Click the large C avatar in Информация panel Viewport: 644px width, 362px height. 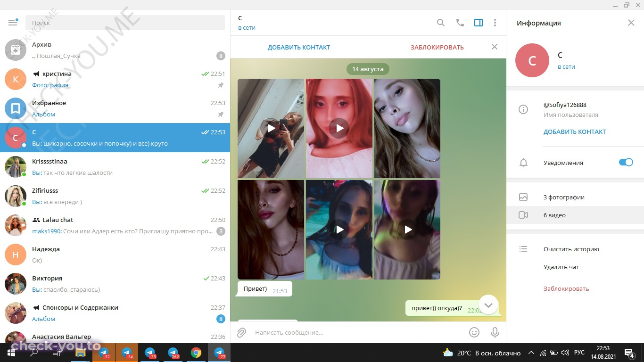532,60
